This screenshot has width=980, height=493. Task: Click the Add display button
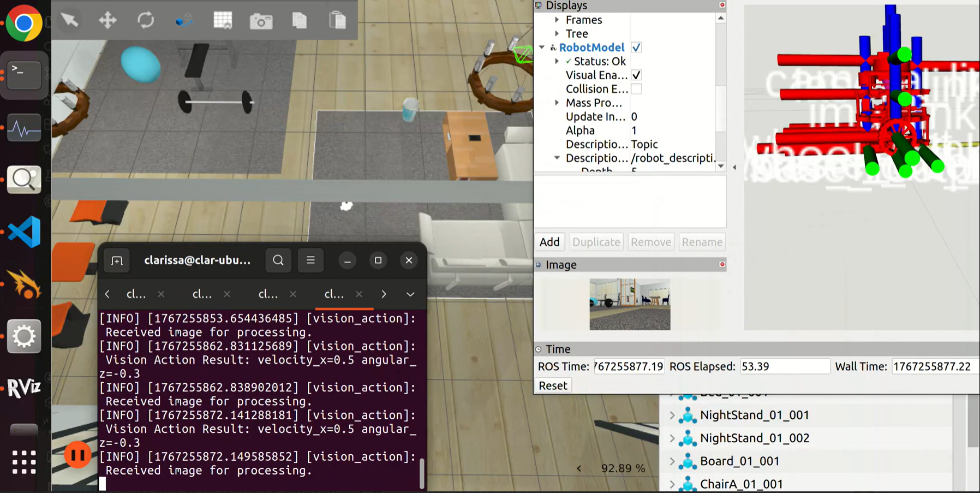click(549, 242)
